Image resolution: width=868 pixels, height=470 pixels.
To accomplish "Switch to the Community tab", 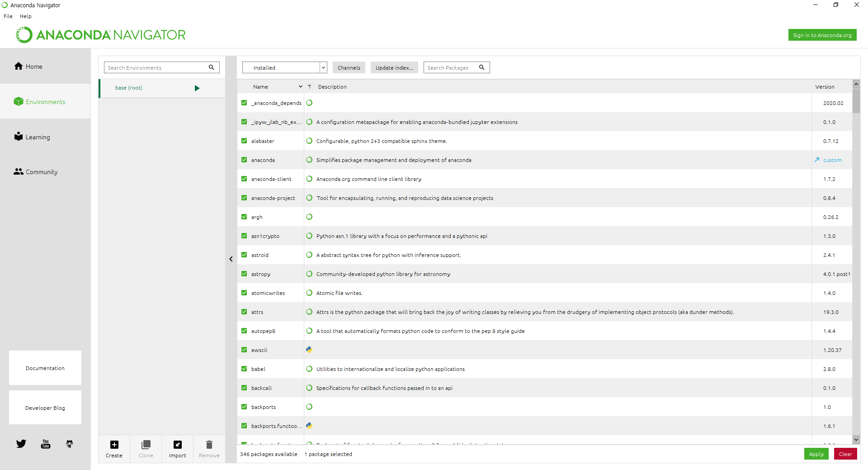I will pos(45,172).
